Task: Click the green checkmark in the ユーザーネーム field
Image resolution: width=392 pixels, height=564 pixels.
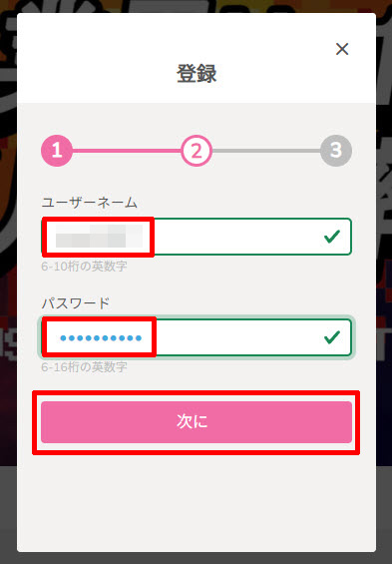Action: 332,237
